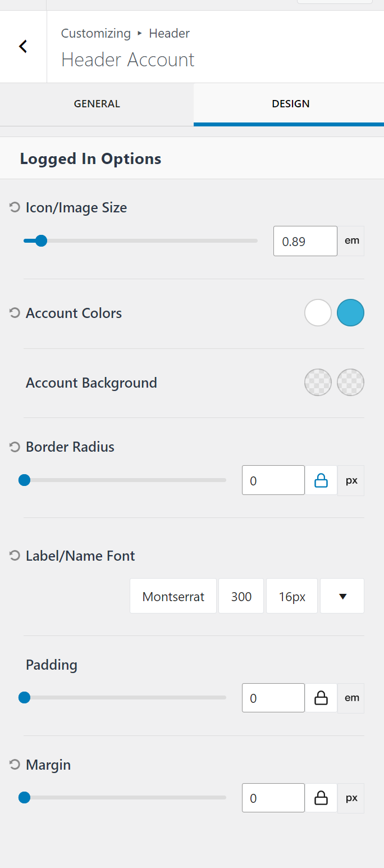Image resolution: width=384 pixels, height=868 pixels.
Task: Reset Account Colors setting
Action: pos(15,313)
